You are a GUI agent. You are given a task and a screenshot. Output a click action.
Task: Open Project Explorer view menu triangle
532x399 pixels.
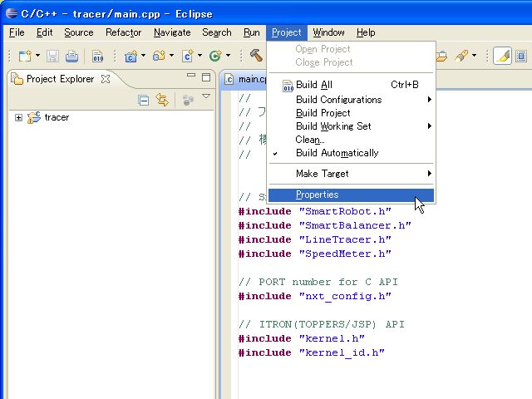206,96
